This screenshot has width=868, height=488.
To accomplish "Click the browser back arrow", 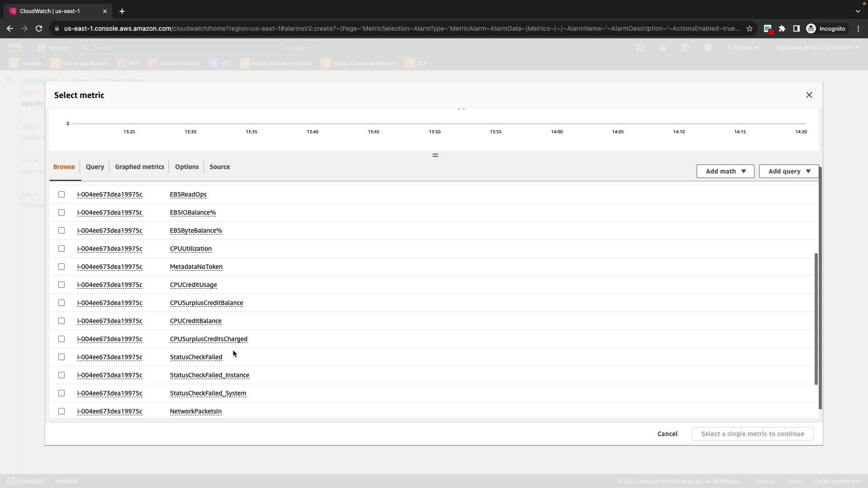I will pyautogui.click(x=10, y=28).
